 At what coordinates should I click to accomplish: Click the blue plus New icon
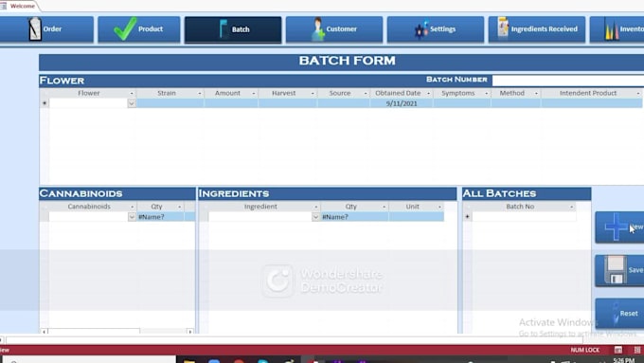click(x=616, y=227)
